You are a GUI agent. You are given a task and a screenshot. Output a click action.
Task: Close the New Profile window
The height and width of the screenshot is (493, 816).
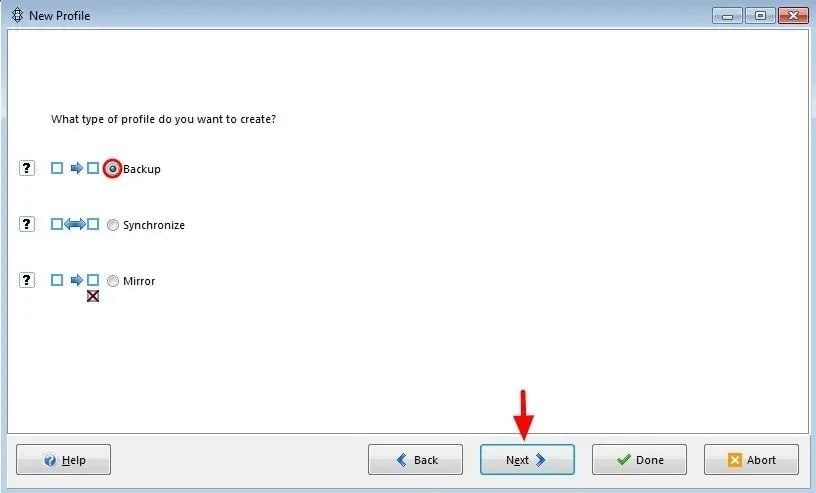click(793, 16)
